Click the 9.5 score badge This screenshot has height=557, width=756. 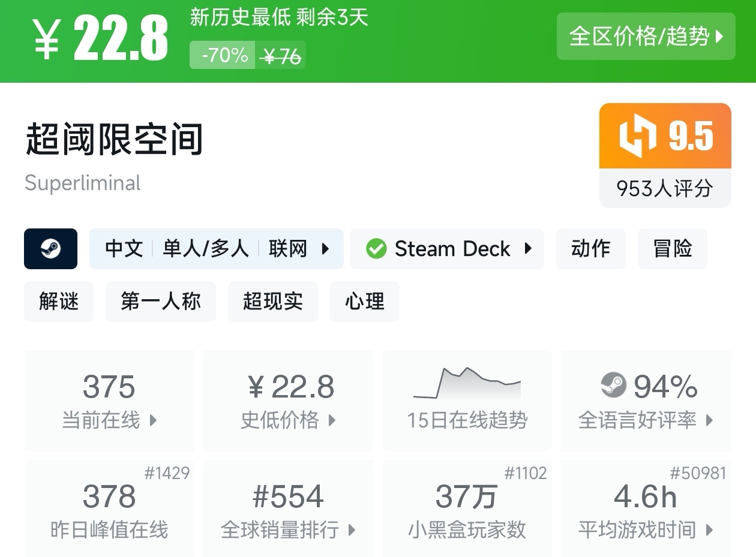tap(665, 136)
